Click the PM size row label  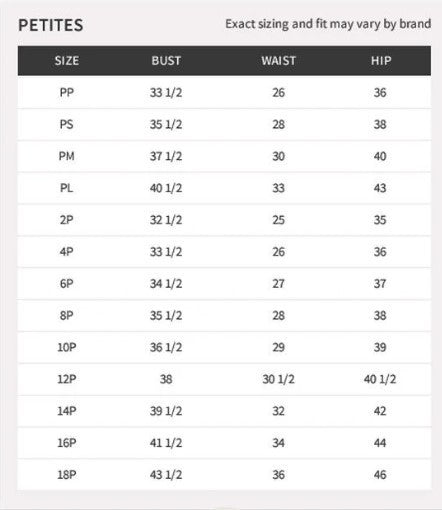point(66,156)
